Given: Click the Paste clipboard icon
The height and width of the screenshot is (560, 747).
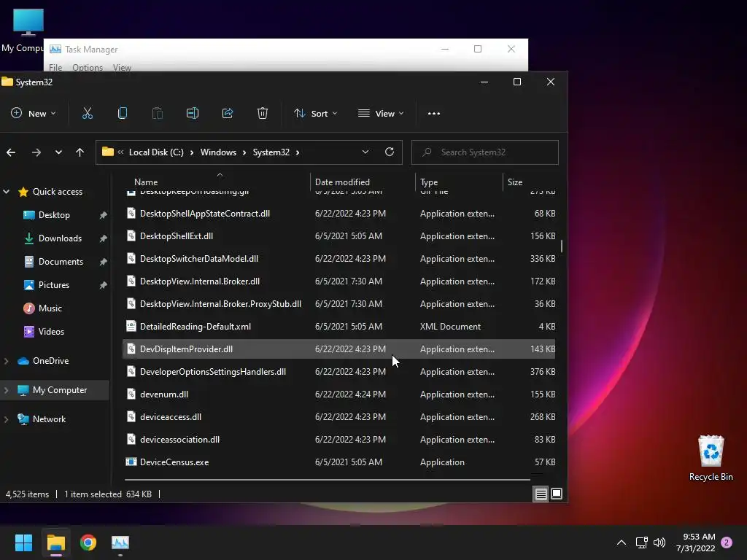Looking at the screenshot, I should click(158, 113).
